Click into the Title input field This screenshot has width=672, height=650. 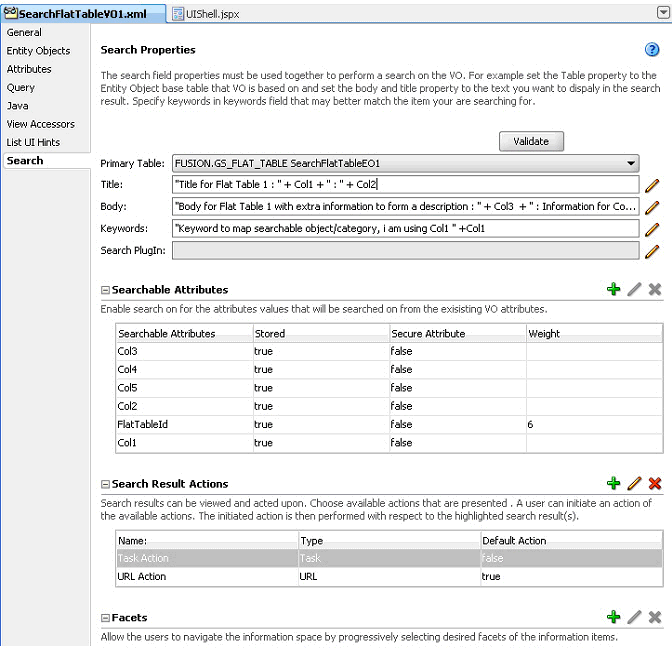pyautogui.click(x=405, y=185)
